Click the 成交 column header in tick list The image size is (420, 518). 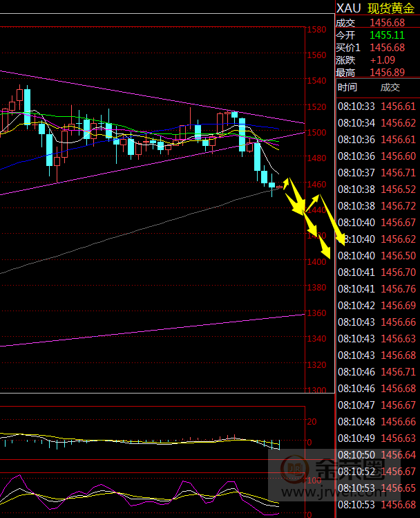(390, 87)
